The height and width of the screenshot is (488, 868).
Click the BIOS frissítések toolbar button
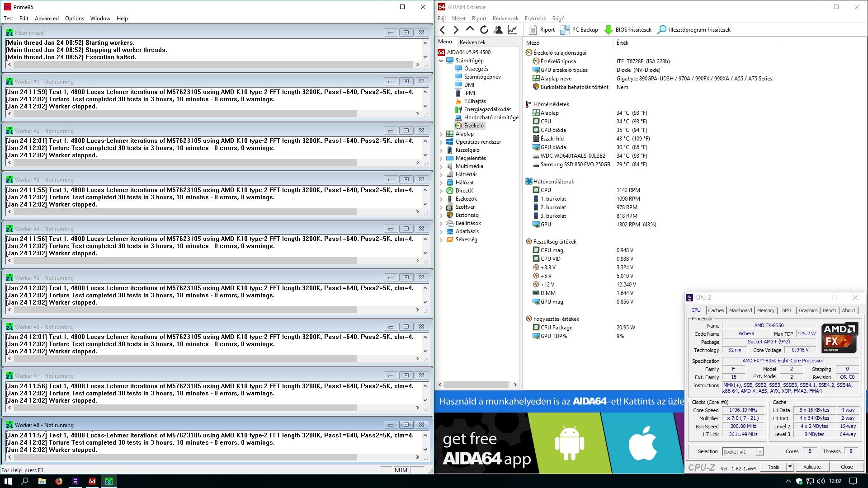click(x=628, y=30)
